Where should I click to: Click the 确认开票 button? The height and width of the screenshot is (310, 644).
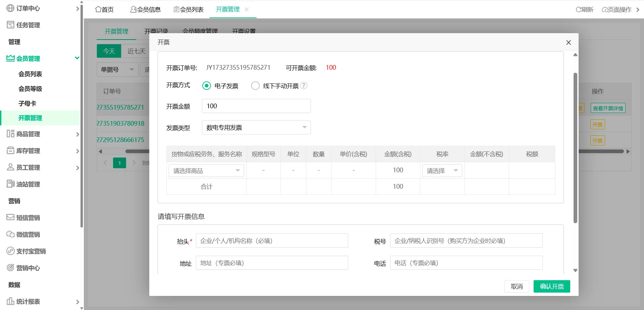pyautogui.click(x=552, y=286)
